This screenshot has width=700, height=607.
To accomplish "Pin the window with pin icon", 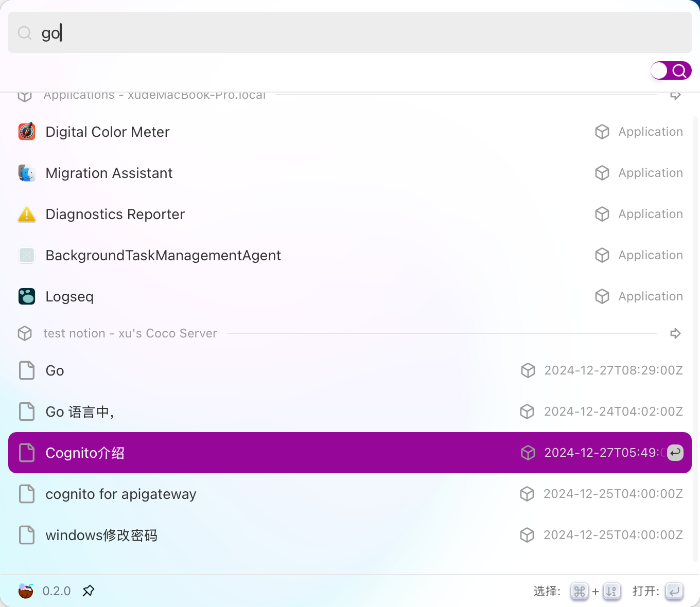I will pos(89,591).
